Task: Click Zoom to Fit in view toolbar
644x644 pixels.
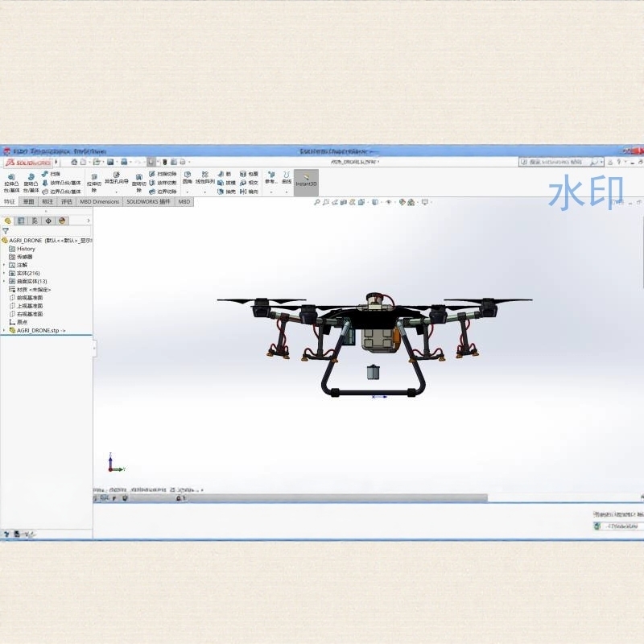Action: (316, 202)
